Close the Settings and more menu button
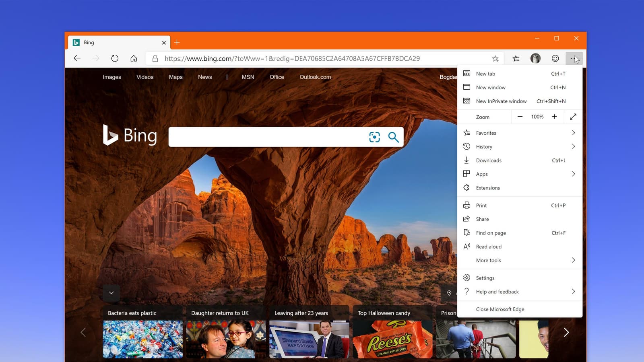644x362 pixels. pos(574,58)
